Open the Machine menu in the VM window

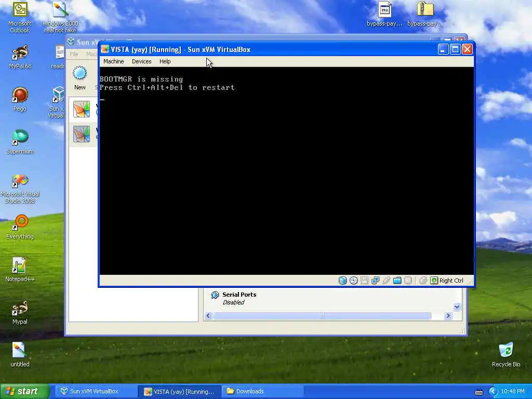(x=113, y=61)
